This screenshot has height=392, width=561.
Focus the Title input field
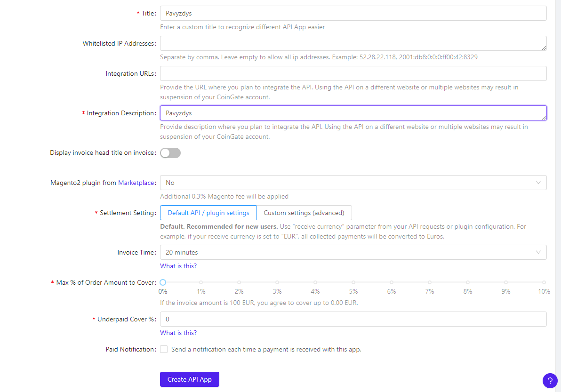point(353,13)
